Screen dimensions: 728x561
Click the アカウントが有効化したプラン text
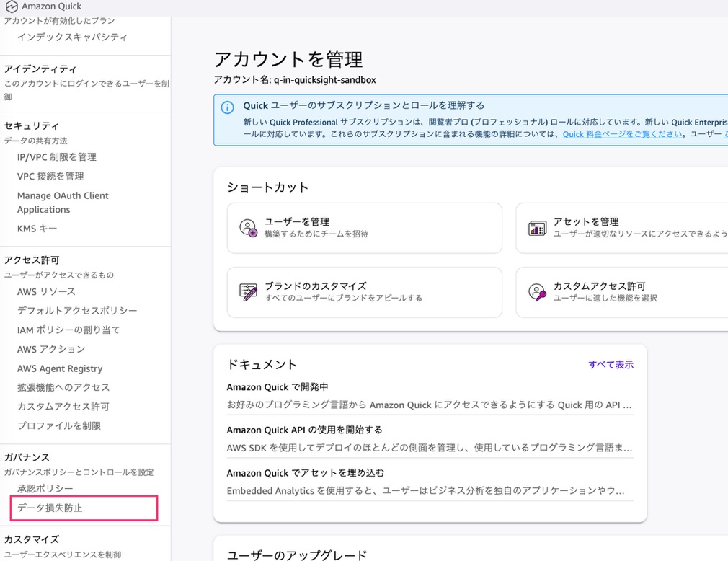(x=59, y=21)
